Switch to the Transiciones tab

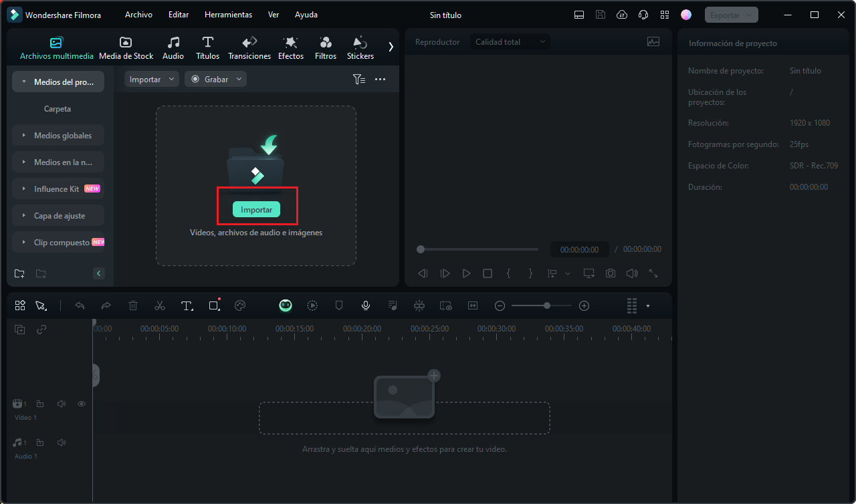(x=249, y=48)
